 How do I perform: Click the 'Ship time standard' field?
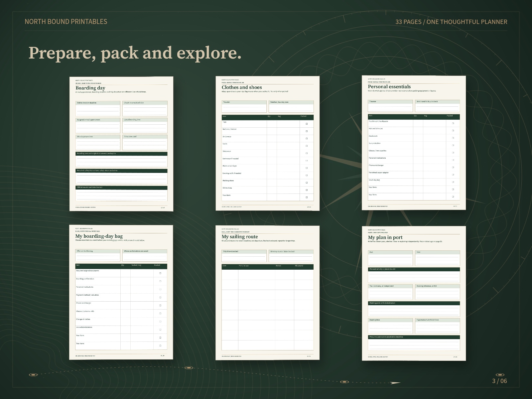point(244,256)
